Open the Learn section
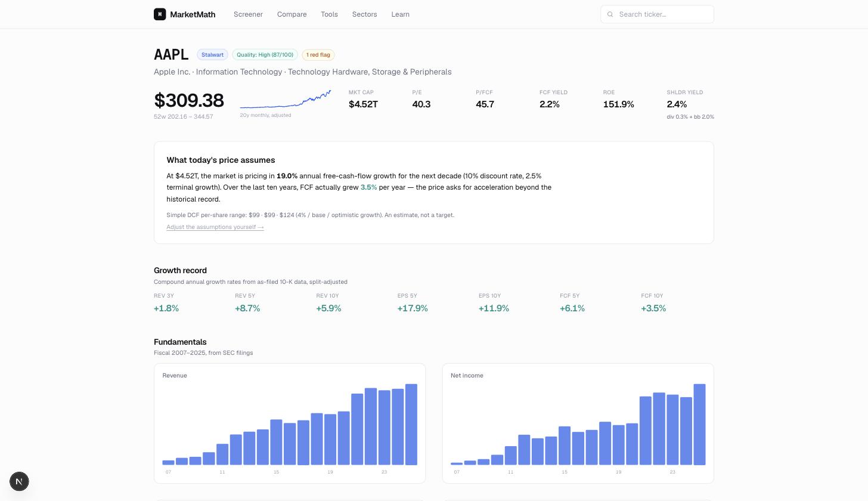The image size is (868, 501). (x=400, y=14)
